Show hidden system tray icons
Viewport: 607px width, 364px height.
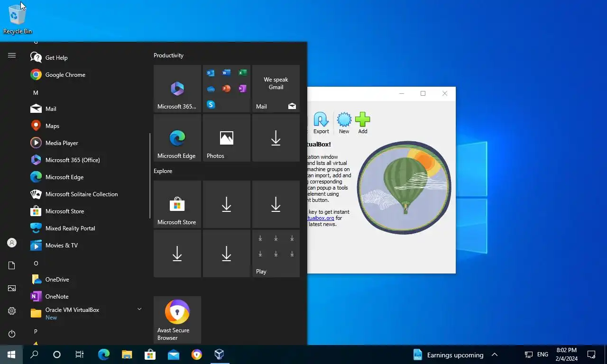pyautogui.click(x=495, y=355)
